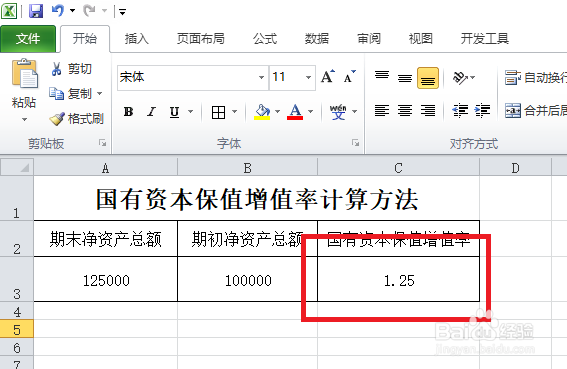Viewport: 567px width, 369px height.
Task: Select column A header
Action: click(106, 167)
